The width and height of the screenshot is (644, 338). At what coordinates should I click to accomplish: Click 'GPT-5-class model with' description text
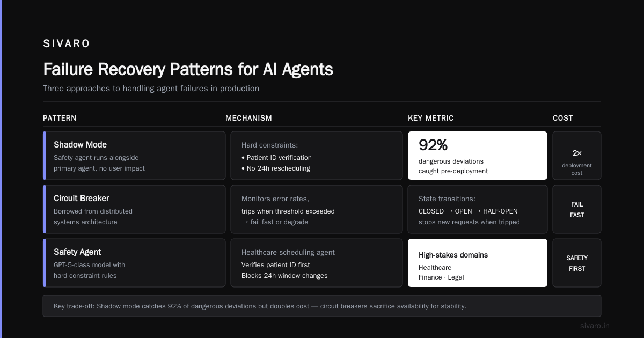89,265
